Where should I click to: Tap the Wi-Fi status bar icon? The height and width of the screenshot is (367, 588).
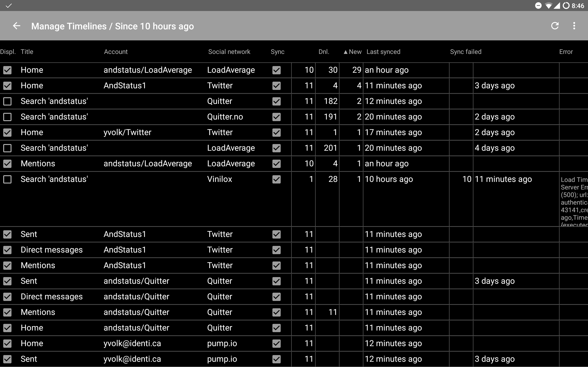point(548,6)
